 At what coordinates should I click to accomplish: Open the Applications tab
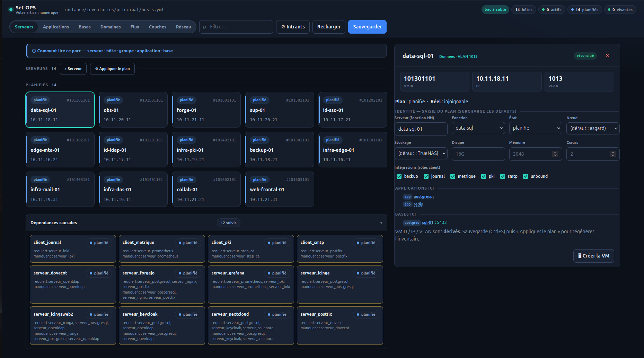tap(56, 27)
